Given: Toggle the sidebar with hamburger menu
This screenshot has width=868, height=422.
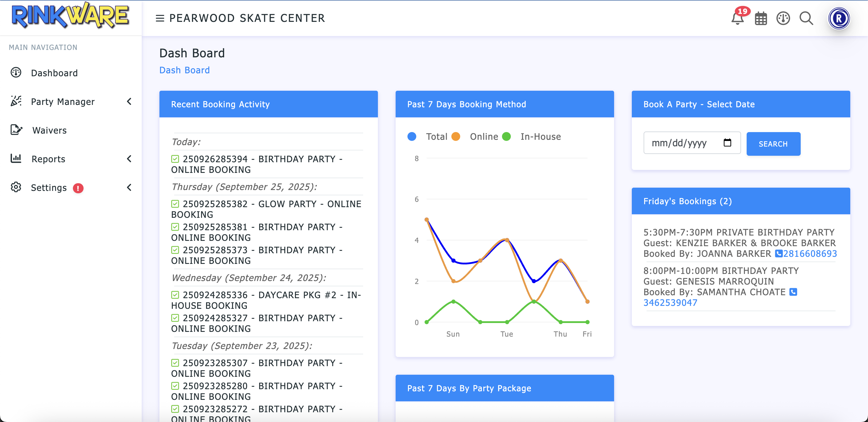Looking at the screenshot, I should pyautogui.click(x=160, y=18).
